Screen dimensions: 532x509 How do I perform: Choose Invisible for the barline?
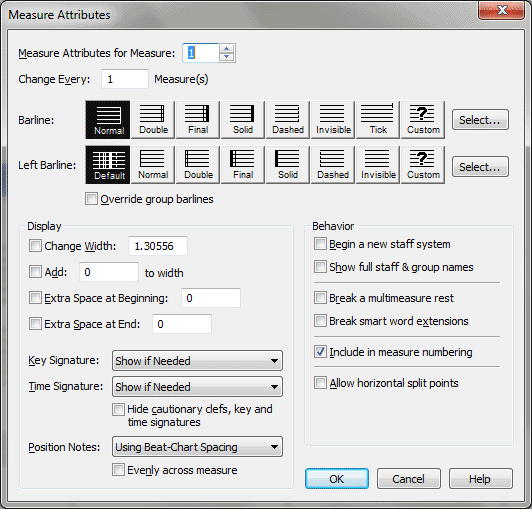coord(333,120)
